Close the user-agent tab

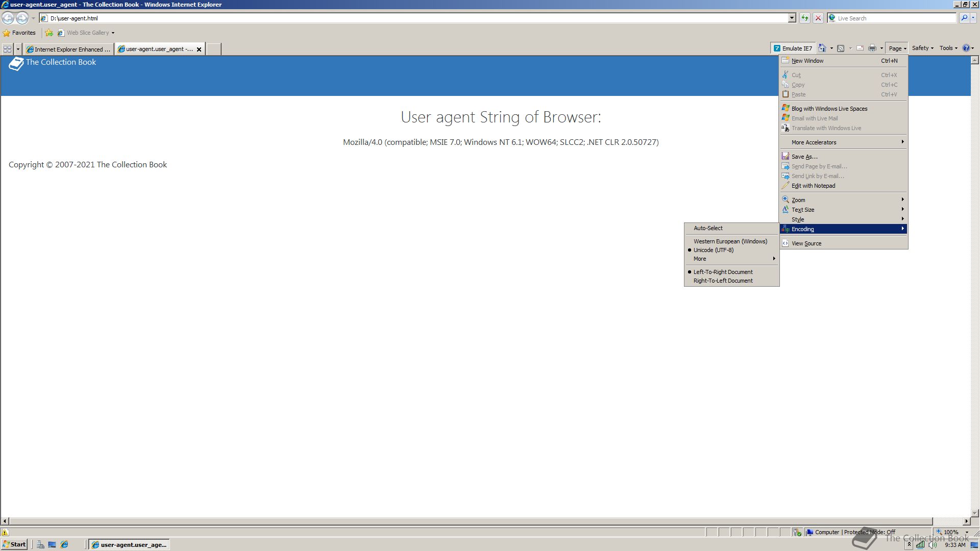(x=199, y=49)
